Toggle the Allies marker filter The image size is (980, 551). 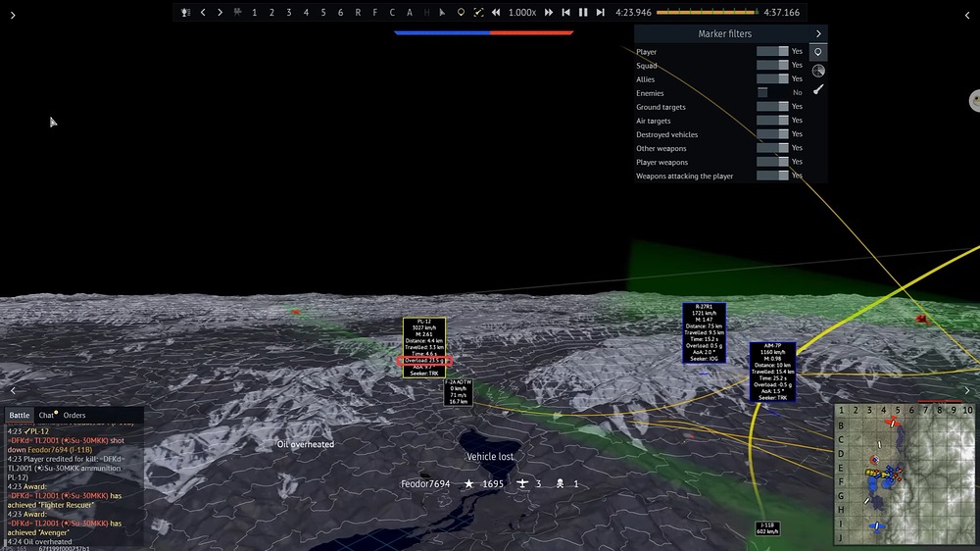[772, 78]
